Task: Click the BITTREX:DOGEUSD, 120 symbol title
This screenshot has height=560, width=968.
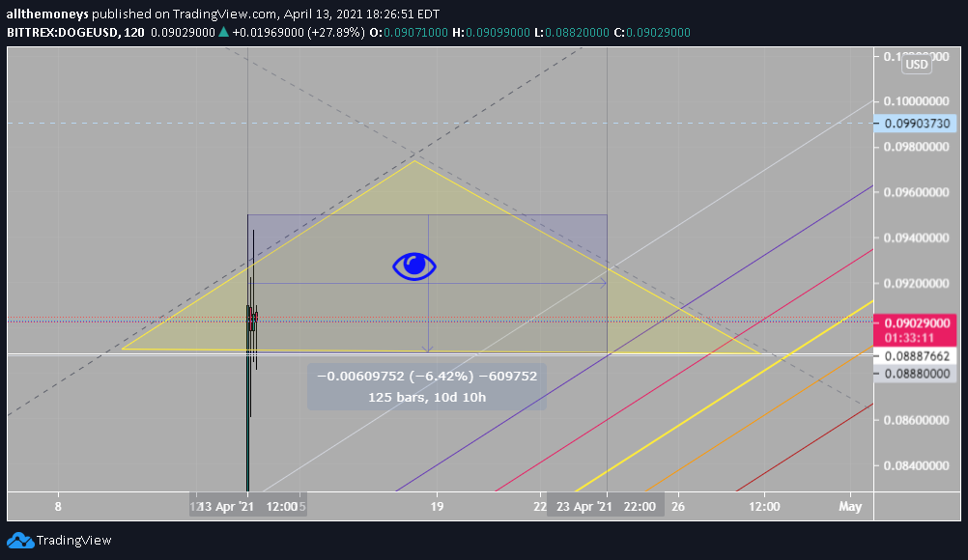Action: [75, 32]
